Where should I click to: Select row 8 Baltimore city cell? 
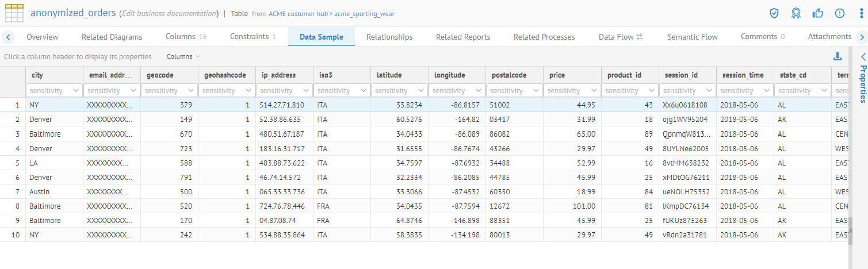pyautogui.click(x=45, y=206)
